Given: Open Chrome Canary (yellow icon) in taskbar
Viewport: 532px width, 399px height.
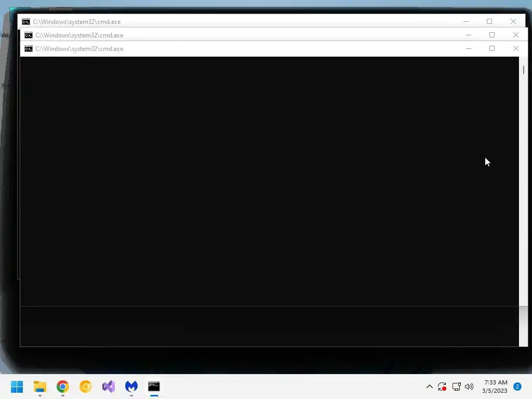Looking at the screenshot, I should pyautogui.click(x=86, y=387).
